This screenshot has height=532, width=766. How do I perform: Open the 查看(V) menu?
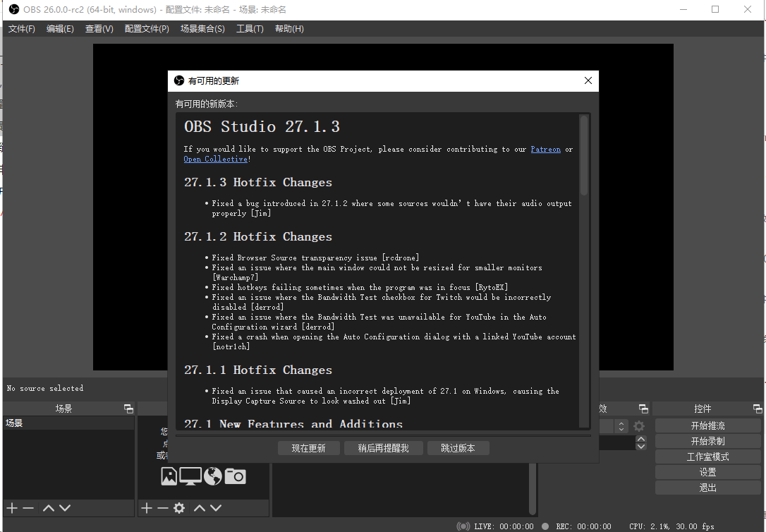coord(99,29)
